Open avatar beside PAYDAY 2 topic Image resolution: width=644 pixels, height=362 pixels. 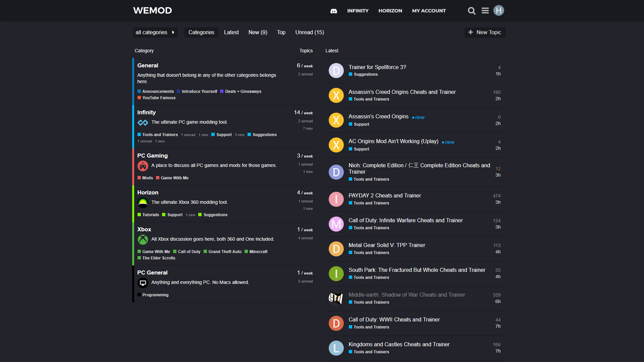[336, 199]
